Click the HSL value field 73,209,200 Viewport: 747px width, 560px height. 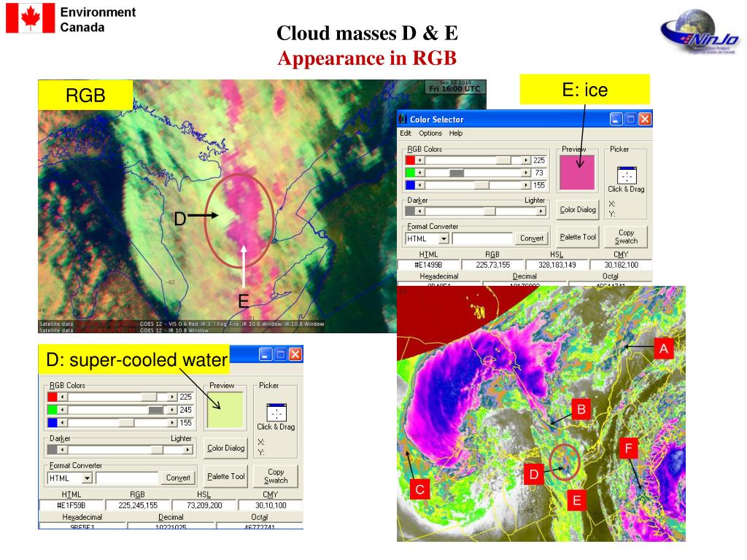point(204,505)
